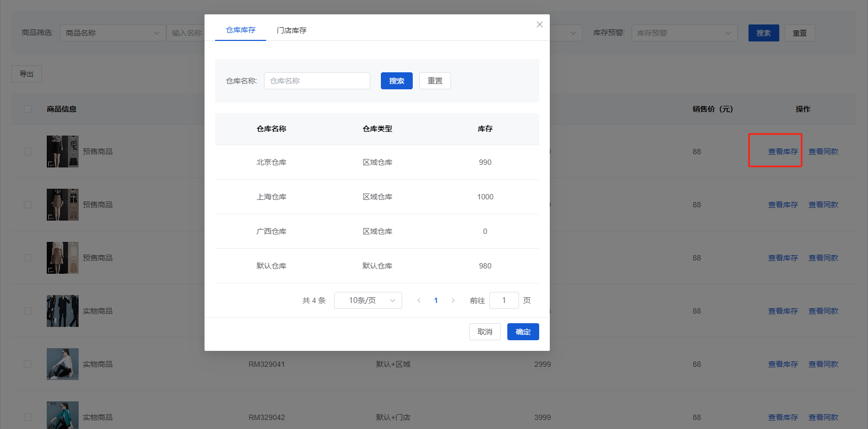Click 查看同款 link for RM329041
Image resolution: width=868 pixels, height=429 pixels.
click(x=823, y=364)
